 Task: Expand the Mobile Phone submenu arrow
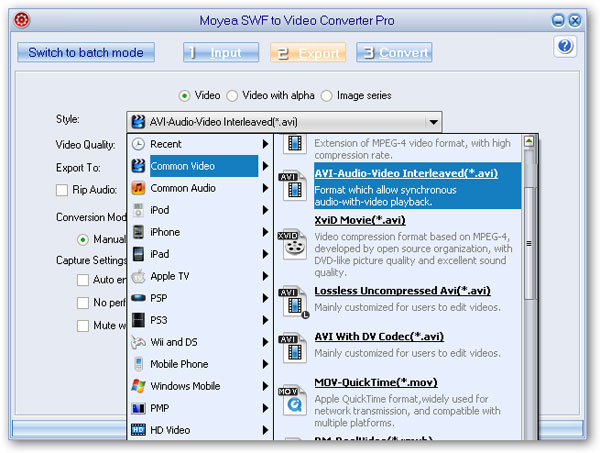point(265,364)
